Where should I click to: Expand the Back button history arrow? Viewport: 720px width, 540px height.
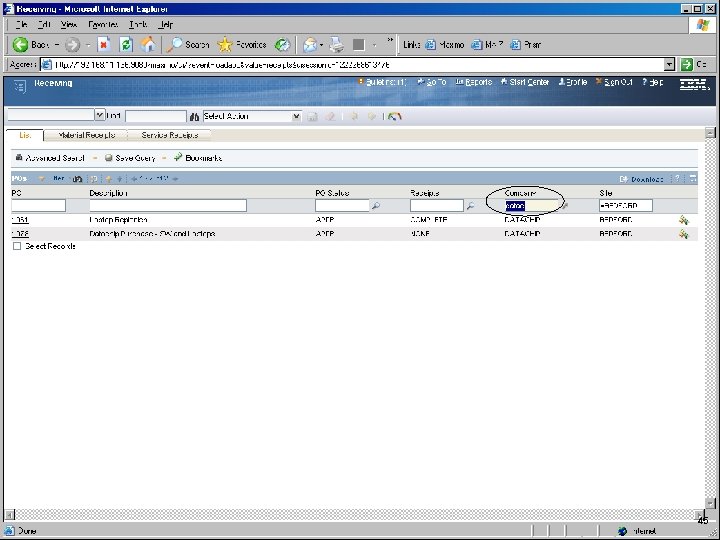pyautogui.click(x=57, y=45)
